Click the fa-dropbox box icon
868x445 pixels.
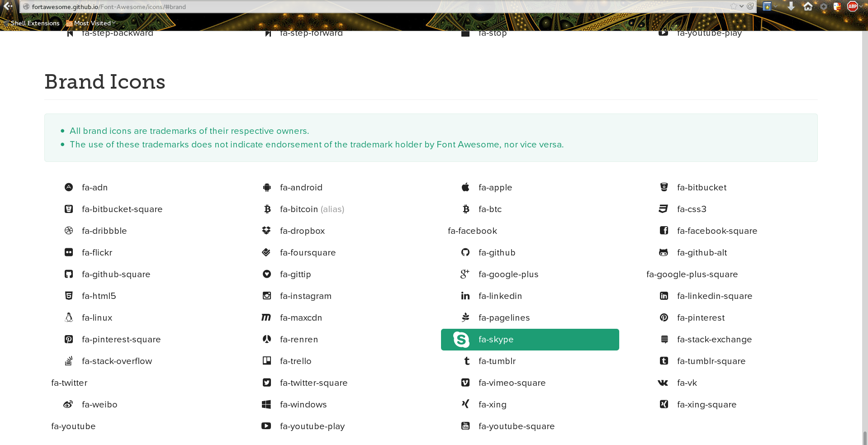pos(266,231)
